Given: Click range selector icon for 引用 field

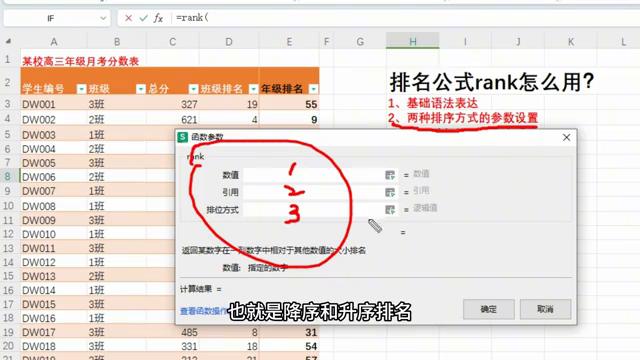Looking at the screenshot, I should (x=390, y=192).
